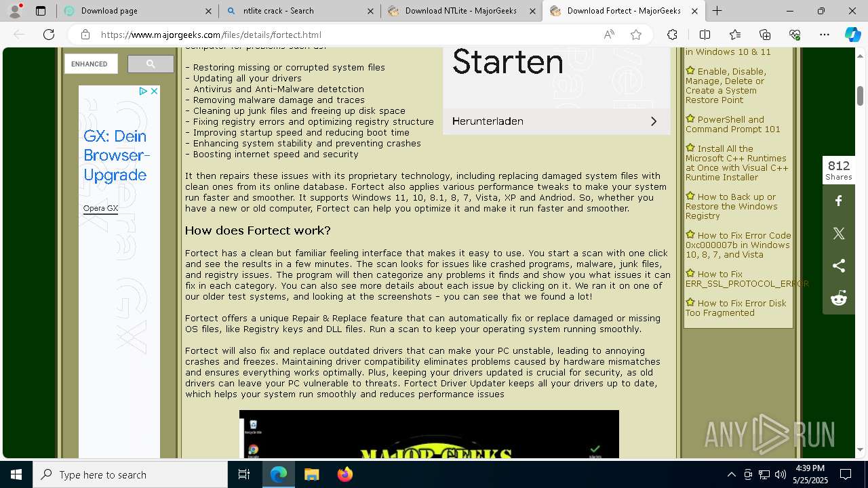Image resolution: width=868 pixels, height=488 pixels.
Task: Click the 'How does Fortect work?' heading
Action: (258, 230)
